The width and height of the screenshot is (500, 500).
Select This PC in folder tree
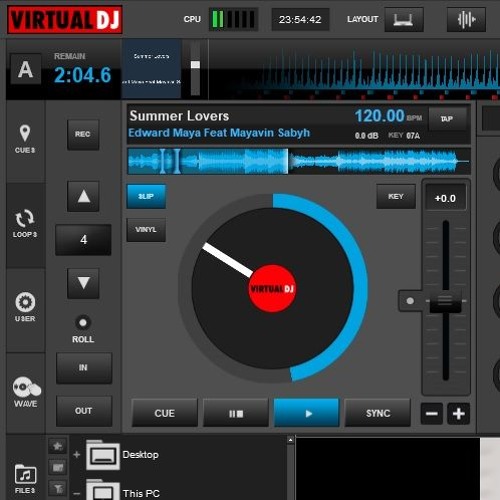(141, 493)
